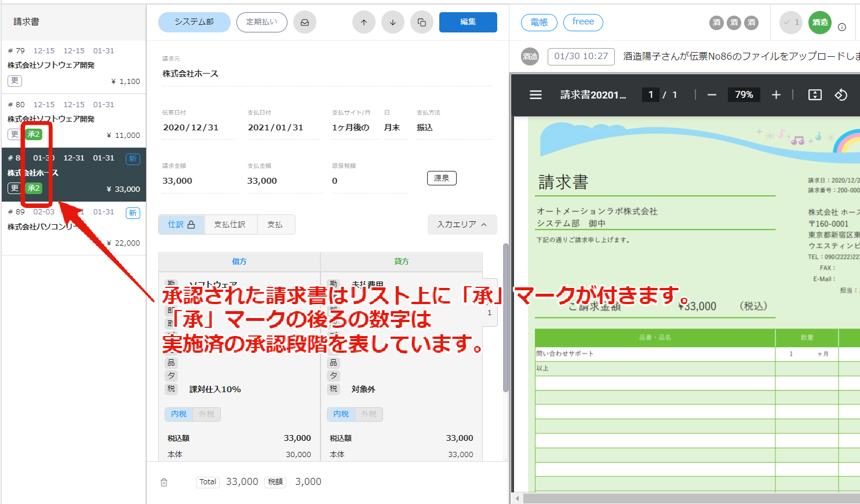This screenshot has width=860, height=504.
Task: Click the PDF scroll-left arrow
Action: click(518, 498)
